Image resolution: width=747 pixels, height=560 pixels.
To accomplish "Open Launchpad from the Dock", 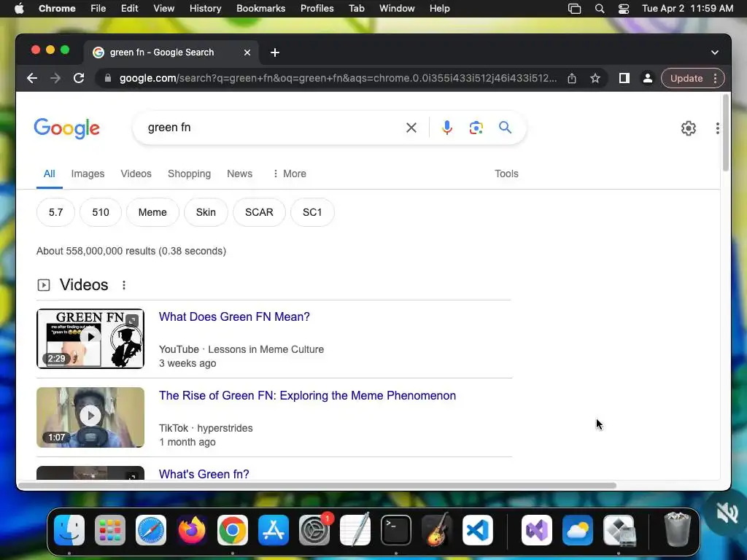I will click(x=110, y=530).
